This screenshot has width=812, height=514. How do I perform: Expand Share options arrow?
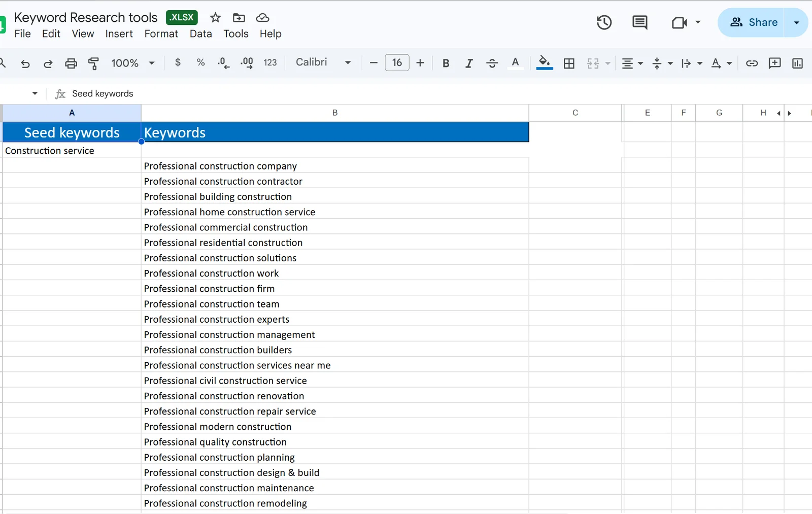[796, 22]
